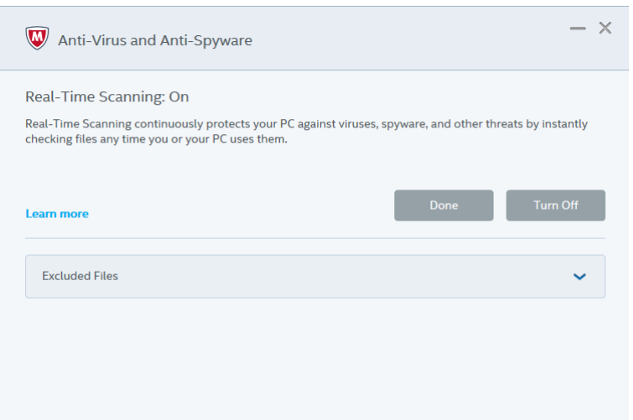Confirm settings with the Done button
Viewport: 633px width, 420px height.
click(x=444, y=205)
